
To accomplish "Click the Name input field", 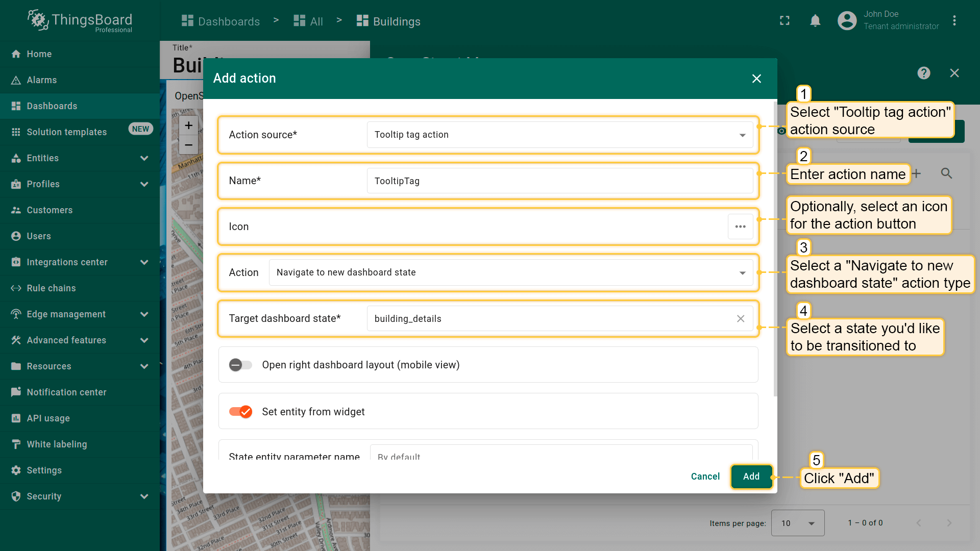I will [559, 181].
